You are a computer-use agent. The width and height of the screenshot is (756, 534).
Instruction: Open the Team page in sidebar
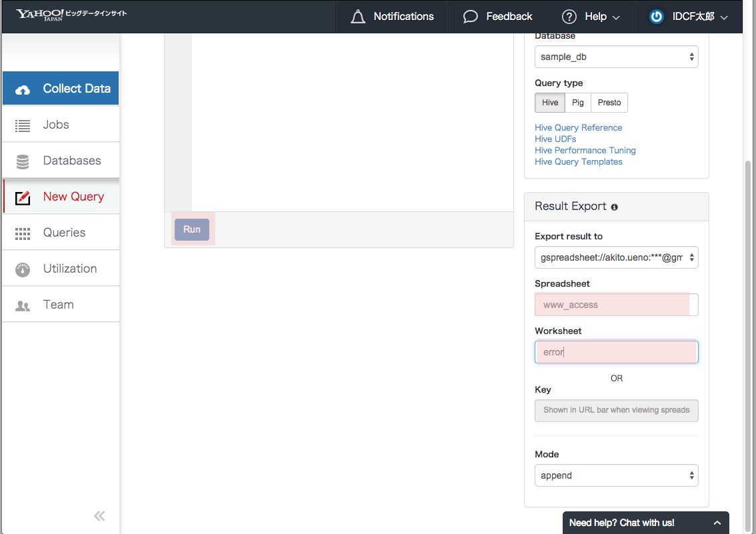61,305
